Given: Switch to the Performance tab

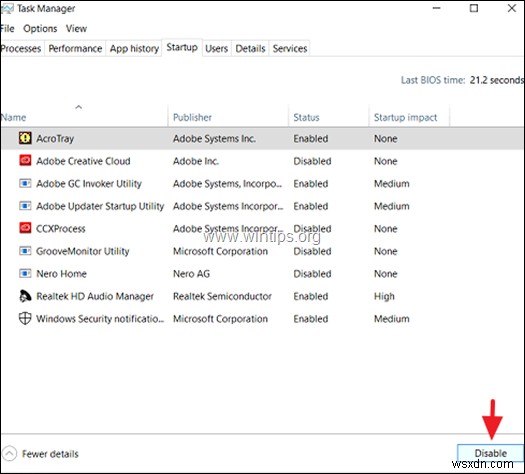Looking at the screenshot, I should click(75, 49).
